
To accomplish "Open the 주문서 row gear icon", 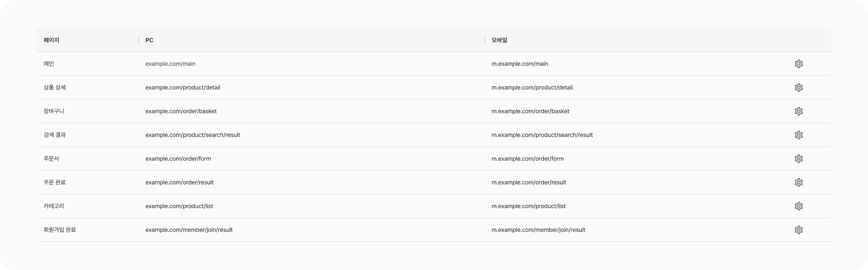I will pos(798,158).
